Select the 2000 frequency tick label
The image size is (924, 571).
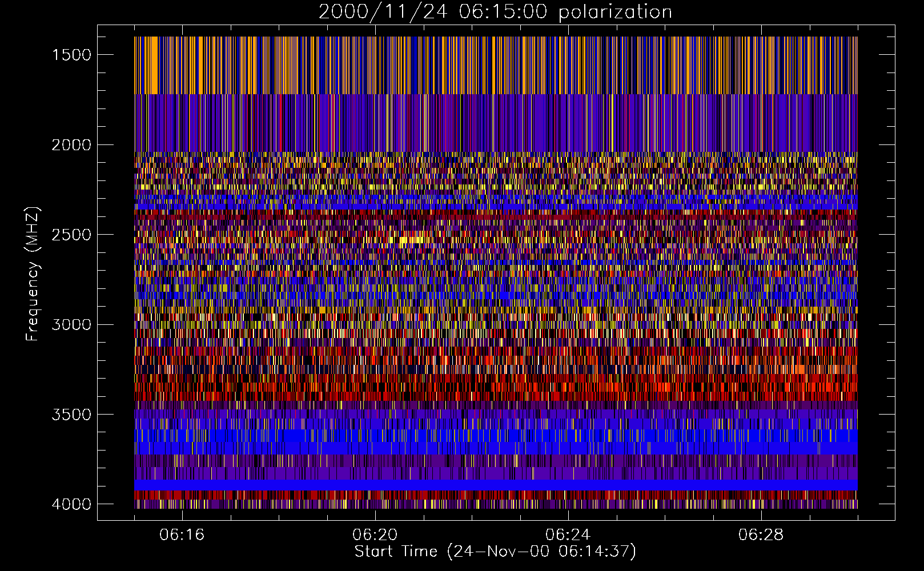(71, 145)
